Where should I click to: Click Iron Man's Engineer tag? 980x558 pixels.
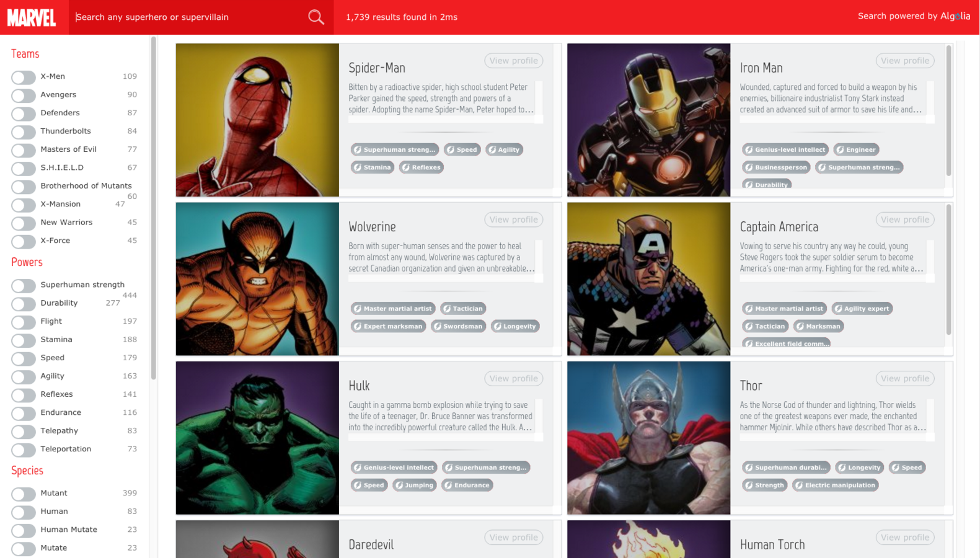tap(856, 149)
